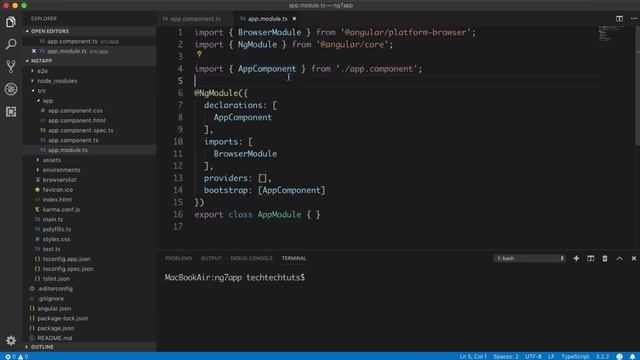Open the Manage gear menu
Image resolution: width=640 pixels, height=360 pixels.
(11, 340)
